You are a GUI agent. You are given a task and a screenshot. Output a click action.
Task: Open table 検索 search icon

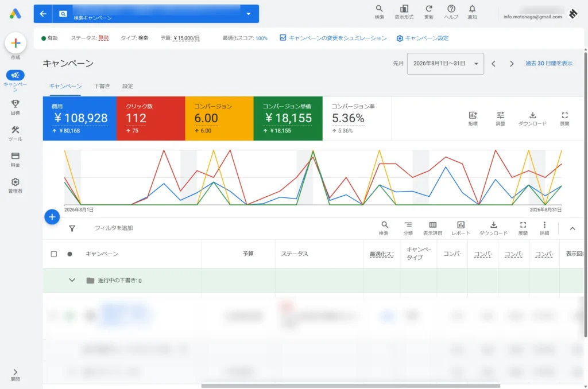coord(384,228)
